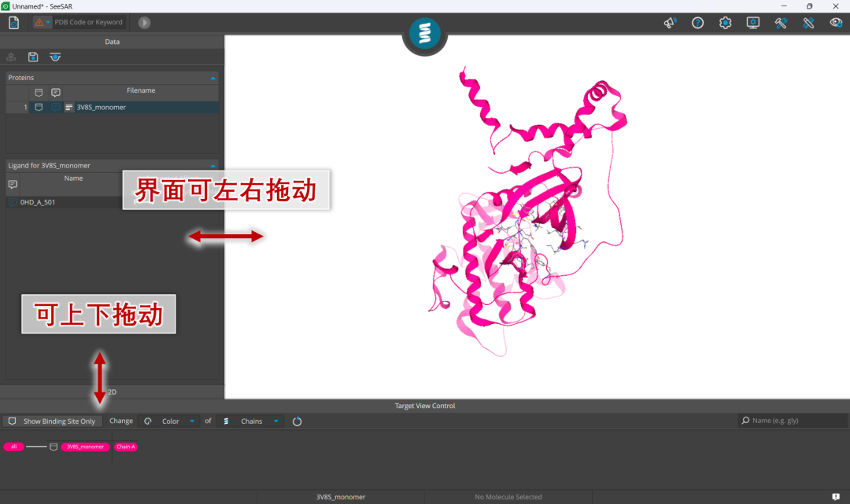This screenshot has height=504, width=850.
Task: Open the settings gear icon
Action: point(726,23)
